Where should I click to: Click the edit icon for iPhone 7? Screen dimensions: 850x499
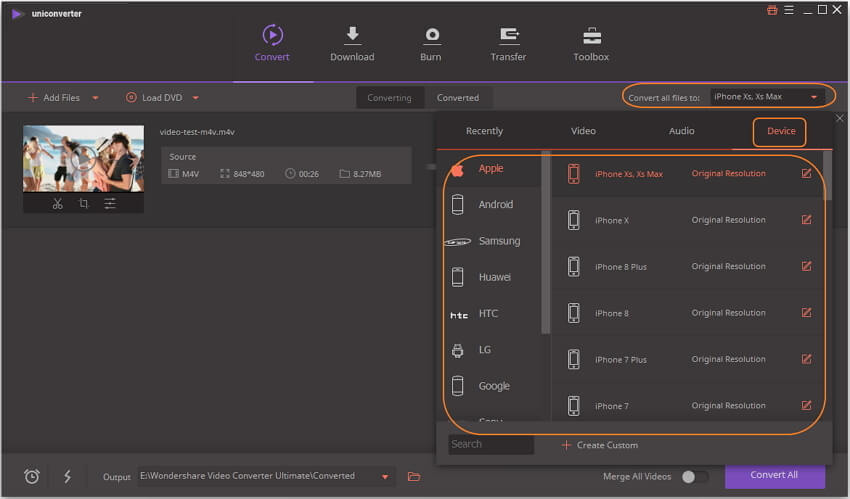[x=806, y=405]
